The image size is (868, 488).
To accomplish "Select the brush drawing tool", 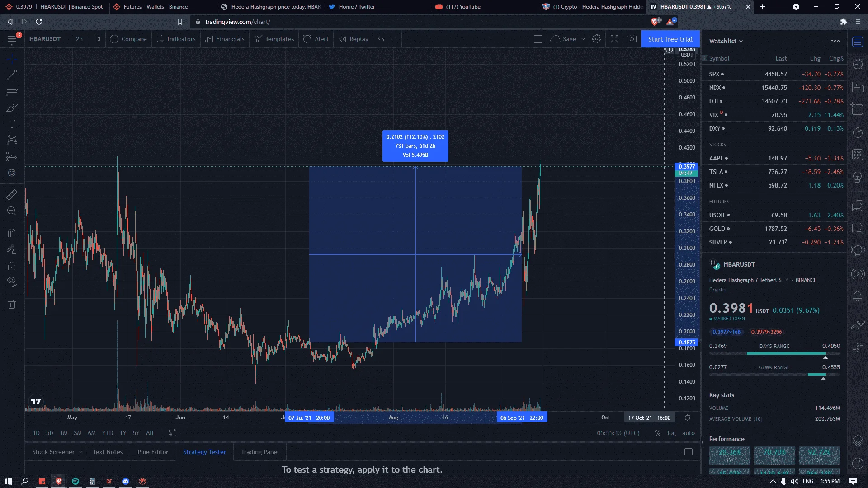I will click(x=12, y=108).
